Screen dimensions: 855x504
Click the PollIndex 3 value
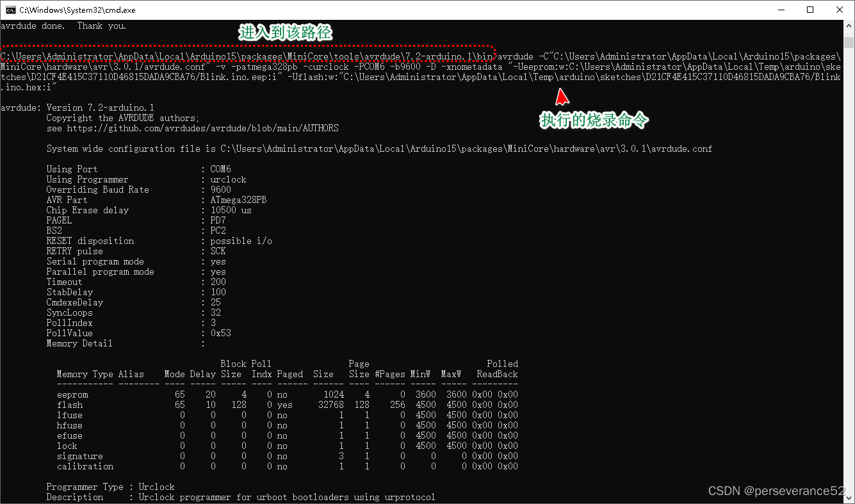tap(213, 323)
